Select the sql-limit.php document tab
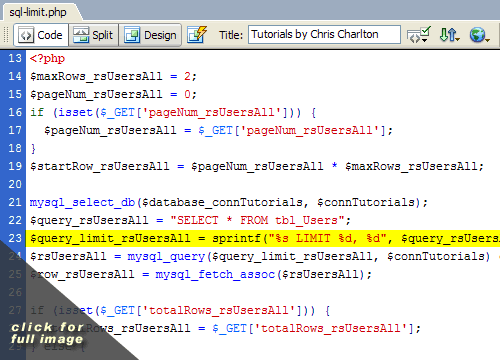This screenshot has height=360, width=500. 38,12
